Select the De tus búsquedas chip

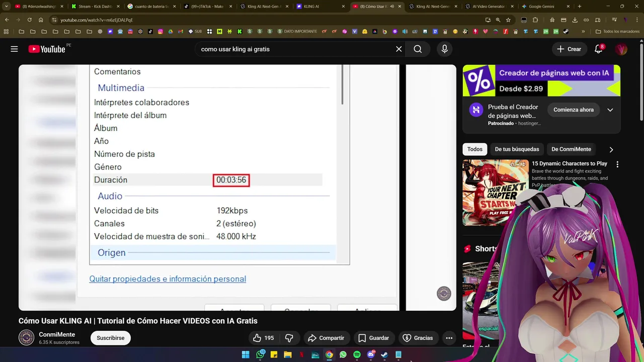tap(517, 149)
